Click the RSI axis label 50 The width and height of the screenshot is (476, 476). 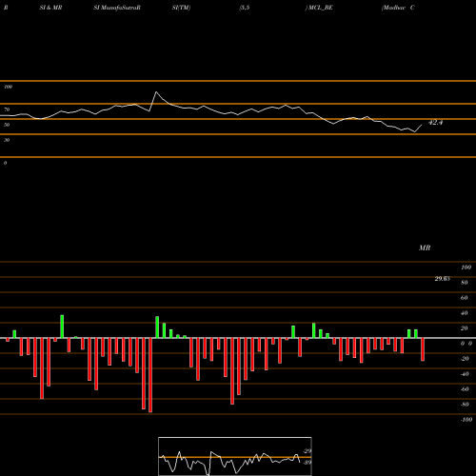point(7,125)
